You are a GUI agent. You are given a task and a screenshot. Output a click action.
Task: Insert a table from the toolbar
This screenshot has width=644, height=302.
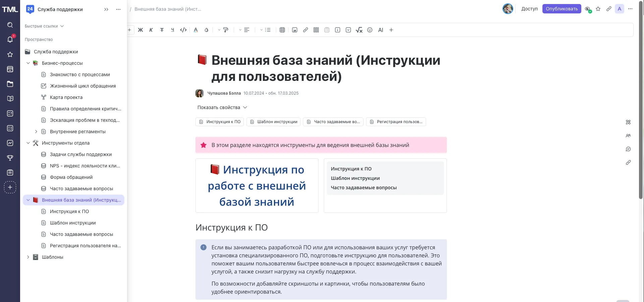coord(282,30)
